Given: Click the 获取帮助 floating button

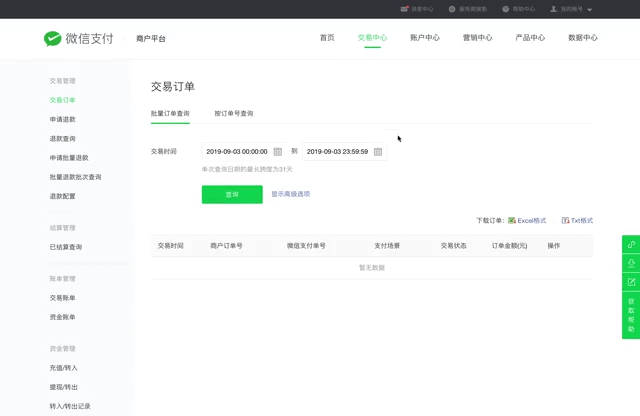Looking at the screenshot, I should click(x=631, y=315).
